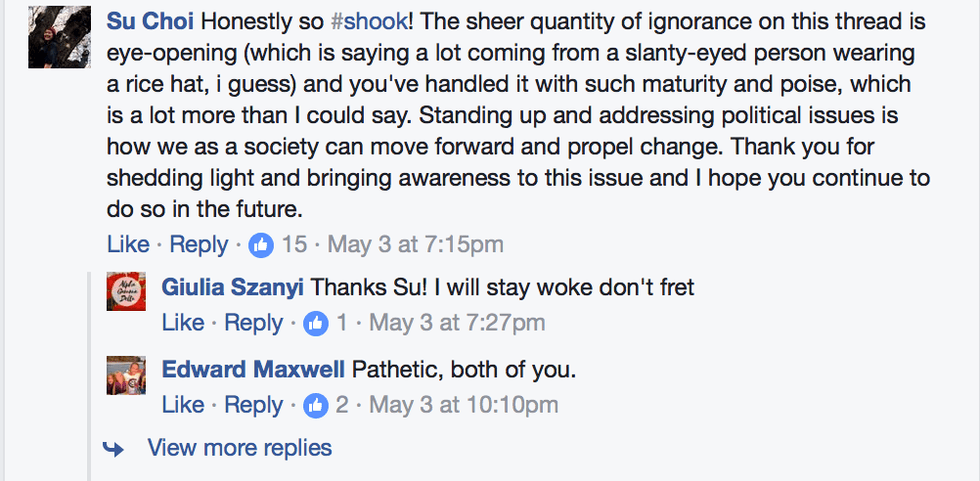Visit Giulia Szanyi's profile name link

(232, 288)
